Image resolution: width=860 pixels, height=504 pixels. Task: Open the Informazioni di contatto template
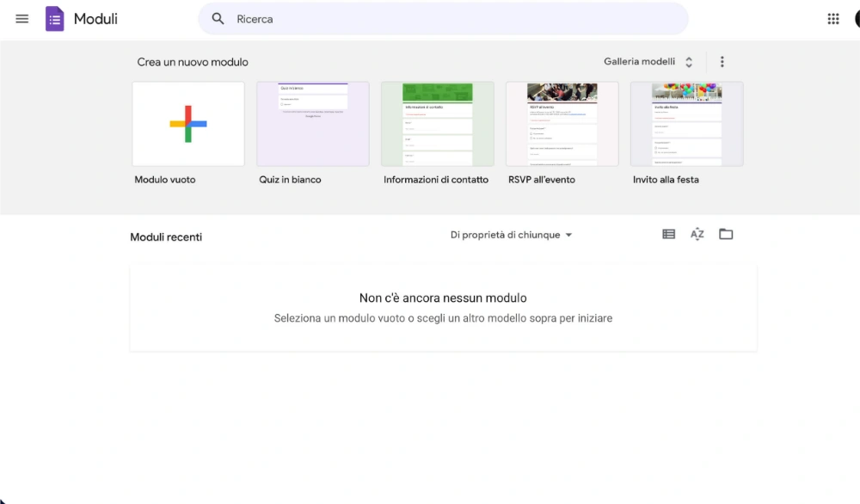(x=437, y=124)
